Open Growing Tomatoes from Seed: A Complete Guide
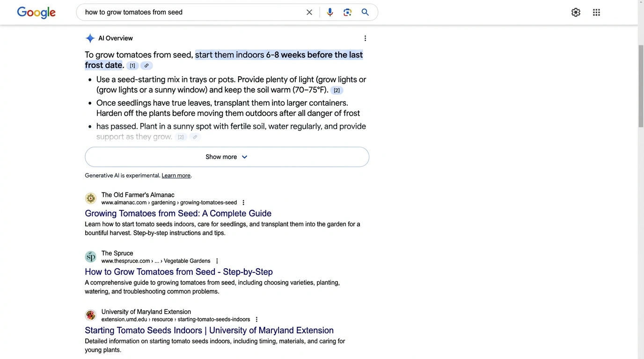The image size is (644, 359). click(x=178, y=214)
